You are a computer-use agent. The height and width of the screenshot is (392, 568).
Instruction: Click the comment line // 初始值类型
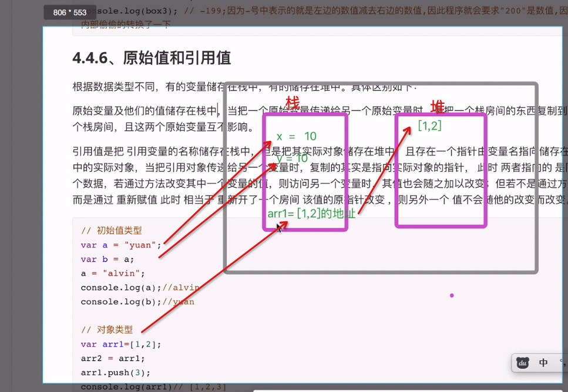[x=112, y=231]
